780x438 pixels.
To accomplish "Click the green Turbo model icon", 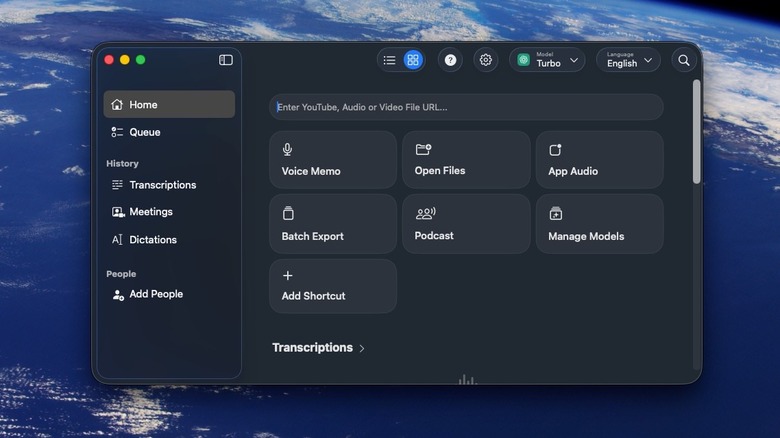I will point(524,60).
